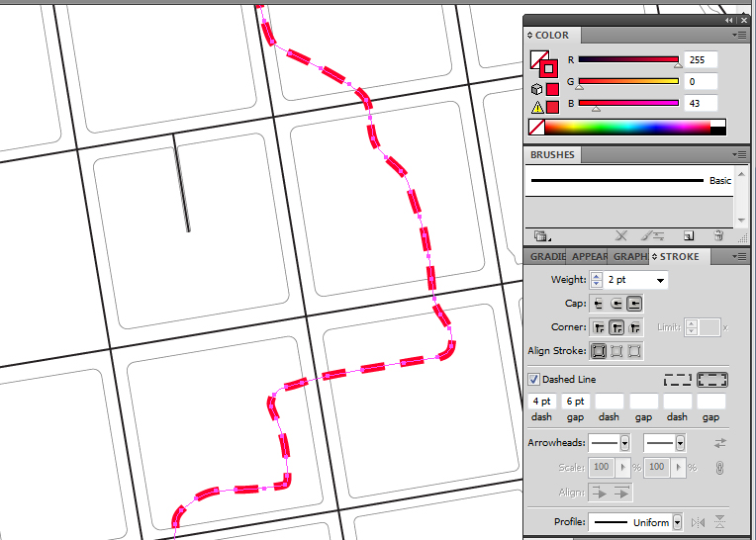Uncheck the Dashed Line checkbox
The image size is (756, 540).
pyautogui.click(x=533, y=379)
